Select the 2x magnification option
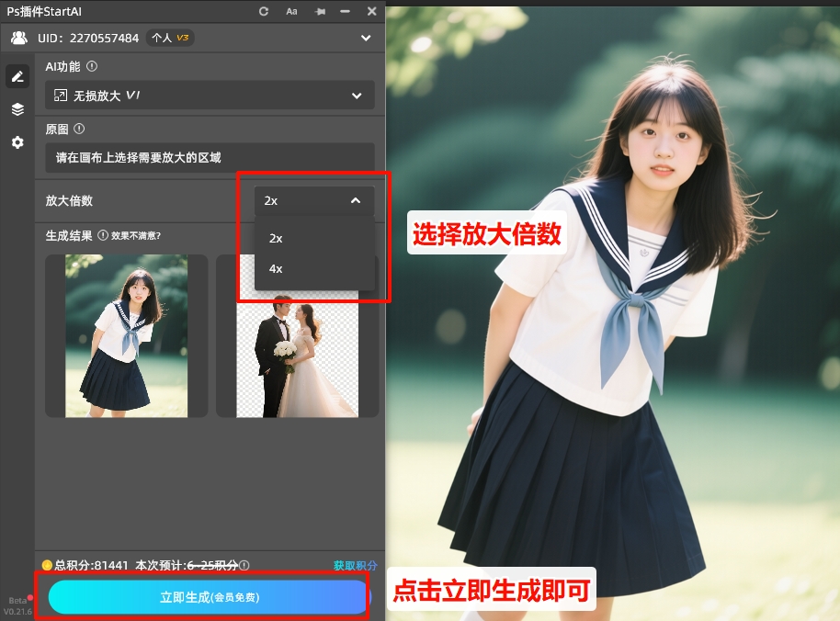The image size is (840, 621). [276, 238]
